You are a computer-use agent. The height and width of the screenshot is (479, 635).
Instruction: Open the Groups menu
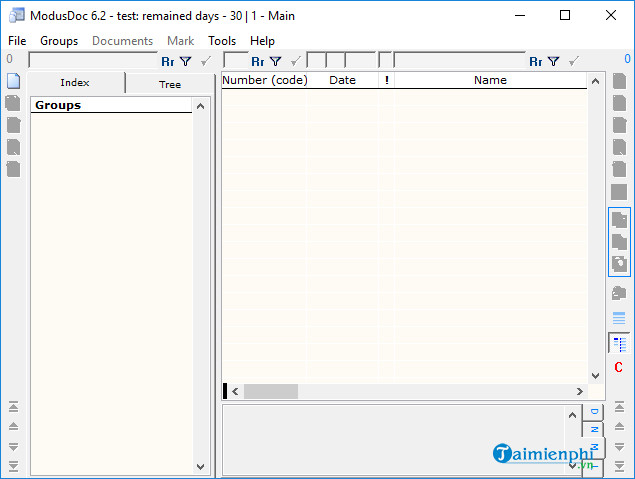(x=59, y=41)
